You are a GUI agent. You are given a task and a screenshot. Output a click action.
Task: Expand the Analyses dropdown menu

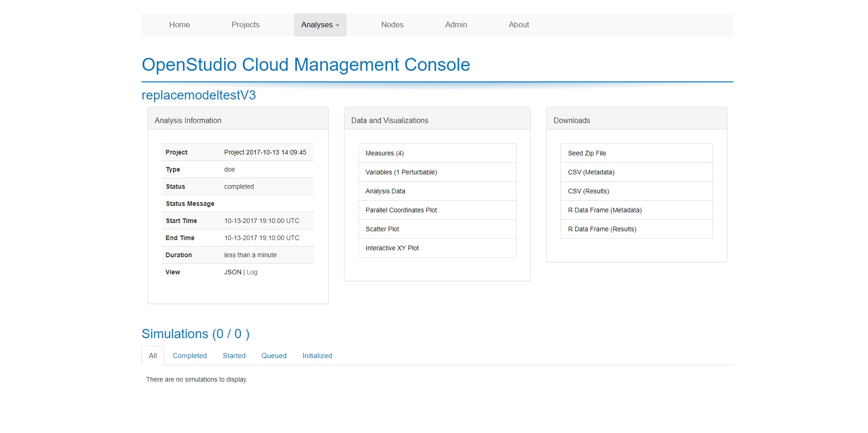320,25
